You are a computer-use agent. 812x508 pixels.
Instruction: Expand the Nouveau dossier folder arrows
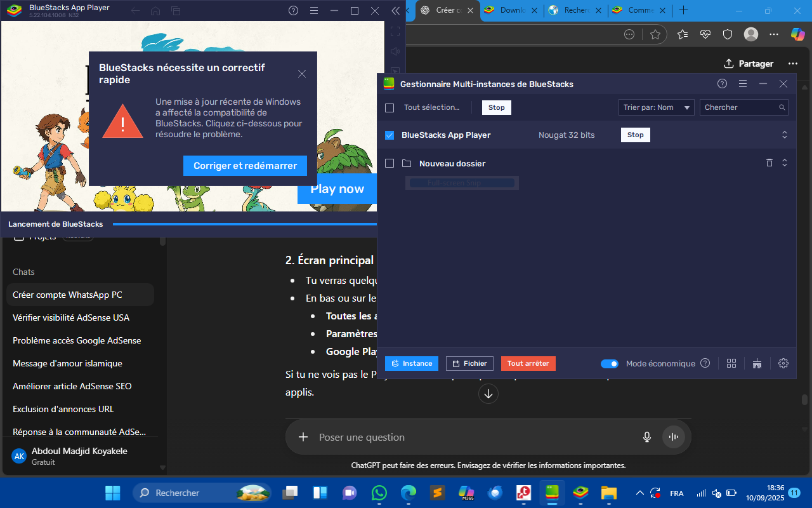784,163
